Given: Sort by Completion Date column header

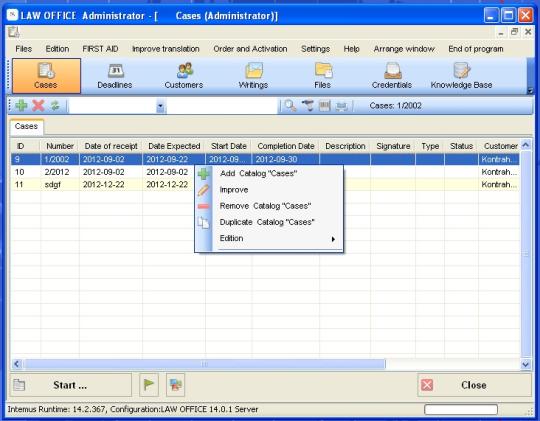Looking at the screenshot, I should (x=286, y=146).
